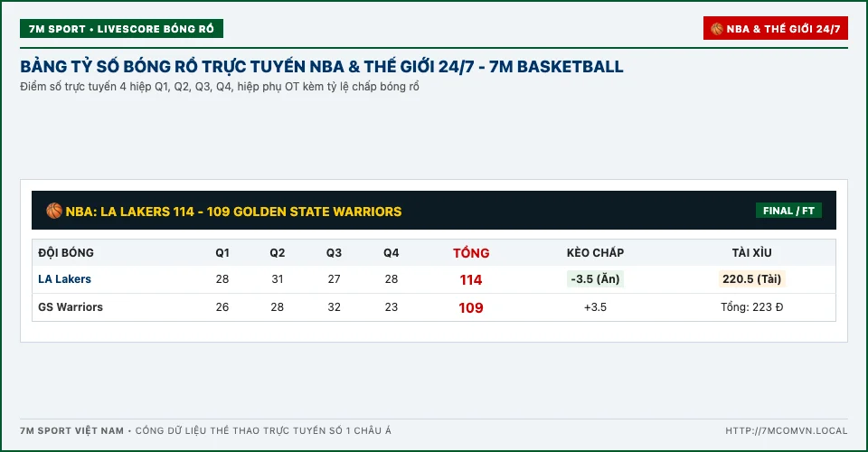Click the -3.5 (Ăn) handicap chip

(595, 278)
